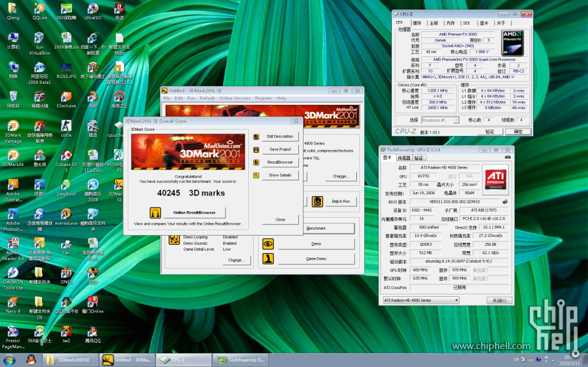Click the Online ResultBrowser button
The image size is (588, 367).
click(x=194, y=212)
